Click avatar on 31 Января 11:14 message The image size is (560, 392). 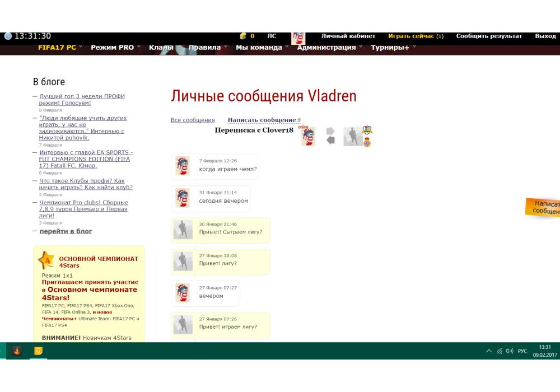183,198
